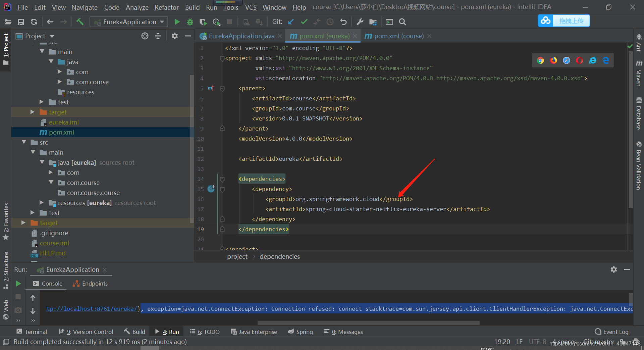Open the localhost:8761/eureka link
The image size is (644, 350).
pos(92,309)
